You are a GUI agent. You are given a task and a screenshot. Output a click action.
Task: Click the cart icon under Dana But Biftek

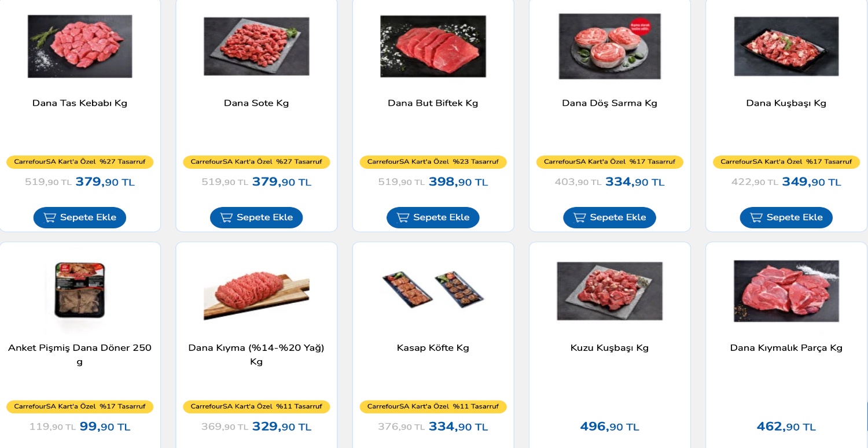coord(403,217)
